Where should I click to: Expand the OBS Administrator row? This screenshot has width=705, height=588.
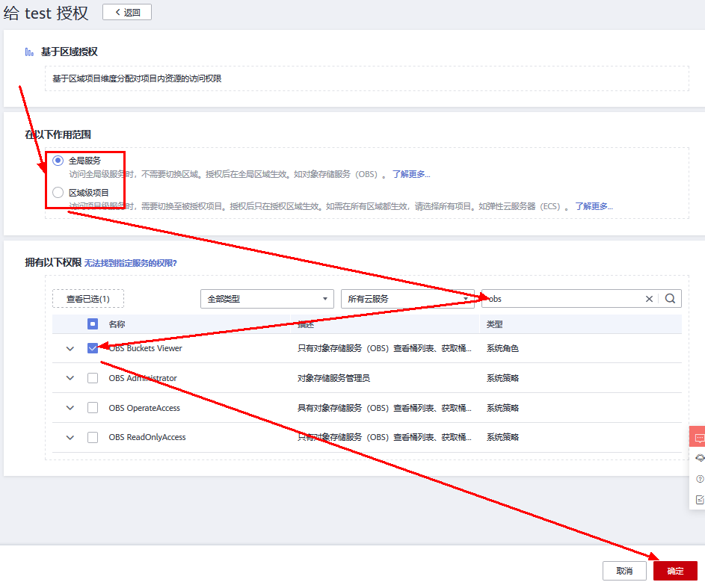tap(70, 378)
